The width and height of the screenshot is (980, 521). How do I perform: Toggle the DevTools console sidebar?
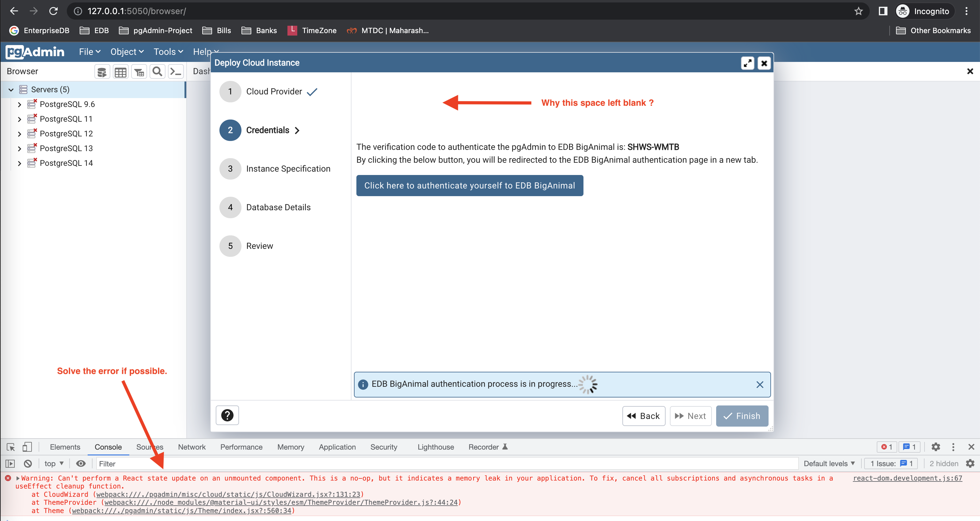(10, 463)
